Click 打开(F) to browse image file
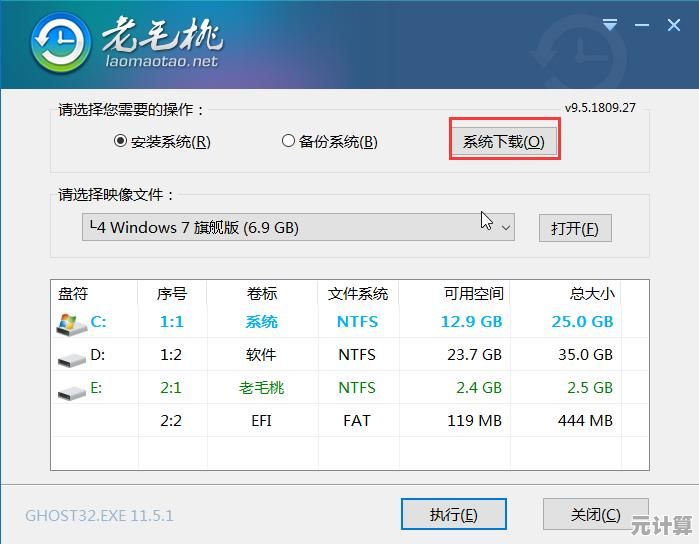 [574, 228]
